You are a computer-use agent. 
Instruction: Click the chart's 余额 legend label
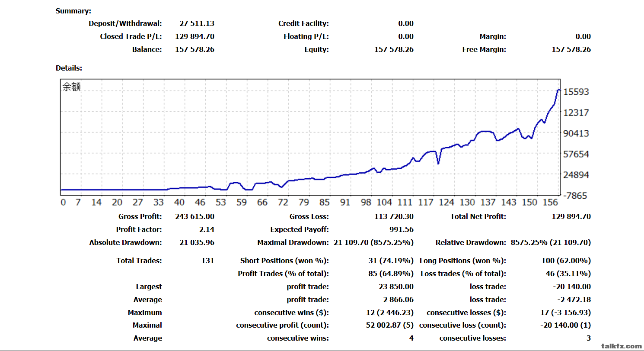(x=72, y=87)
